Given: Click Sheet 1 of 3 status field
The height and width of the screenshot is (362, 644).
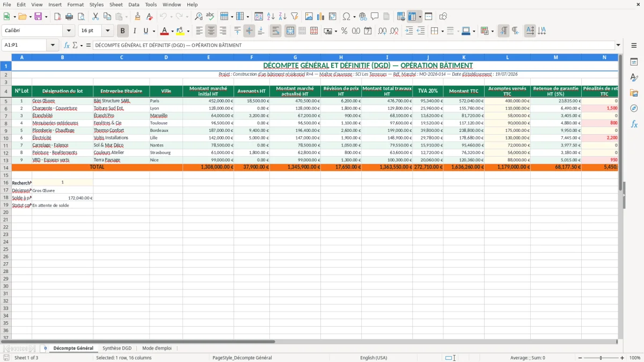Looking at the screenshot, I should click(x=26, y=358).
